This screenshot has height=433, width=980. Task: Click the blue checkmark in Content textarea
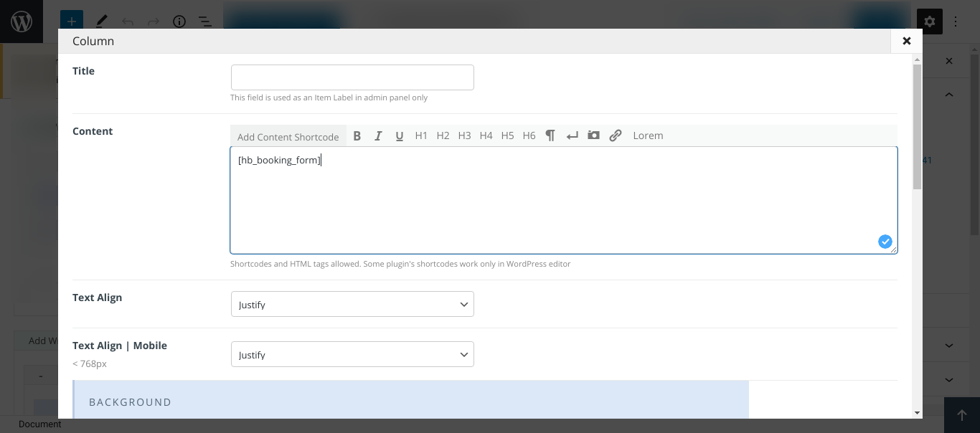(885, 242)
